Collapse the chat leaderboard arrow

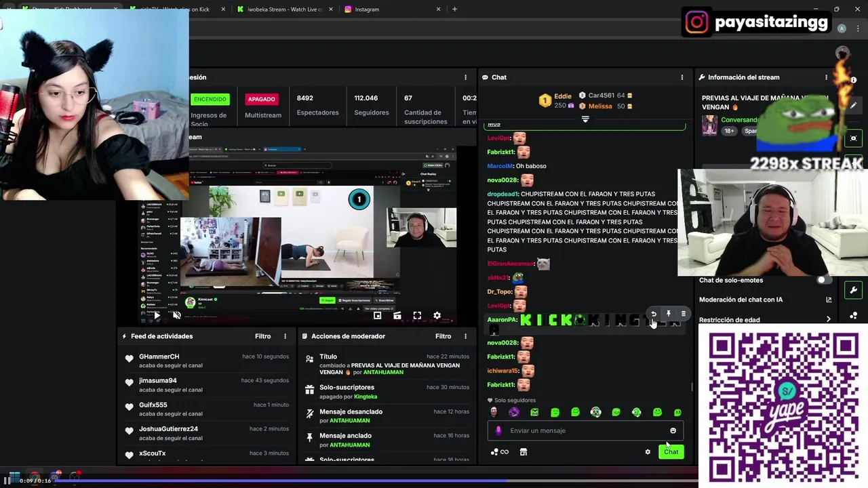585,119
